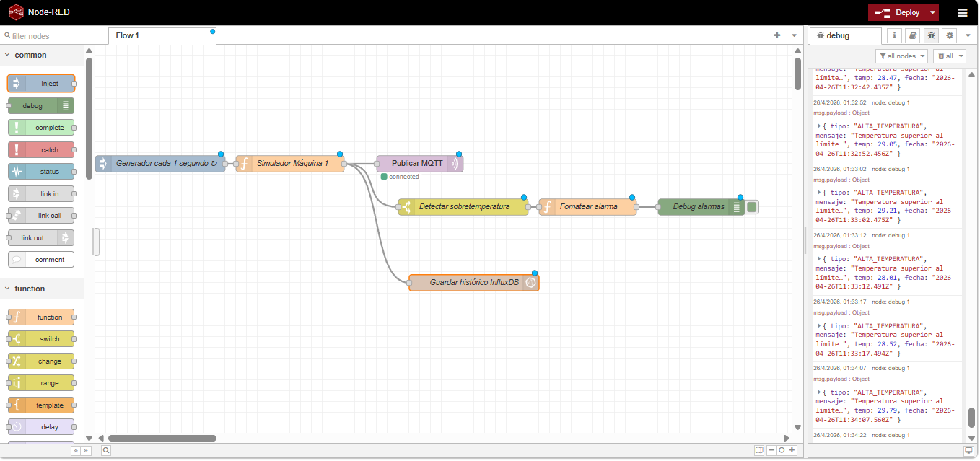
Task: Open the flow tabs list dropdown
Action: [x=795, y=35]
